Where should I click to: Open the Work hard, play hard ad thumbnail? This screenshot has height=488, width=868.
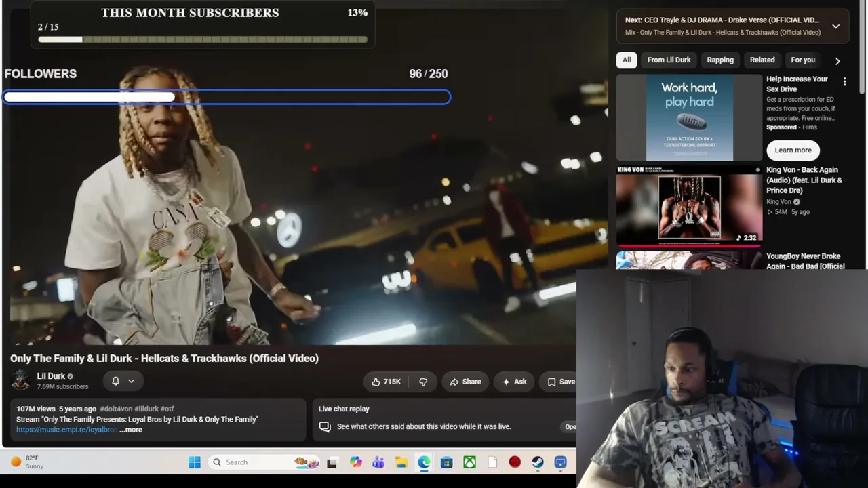tap(689, 118)
